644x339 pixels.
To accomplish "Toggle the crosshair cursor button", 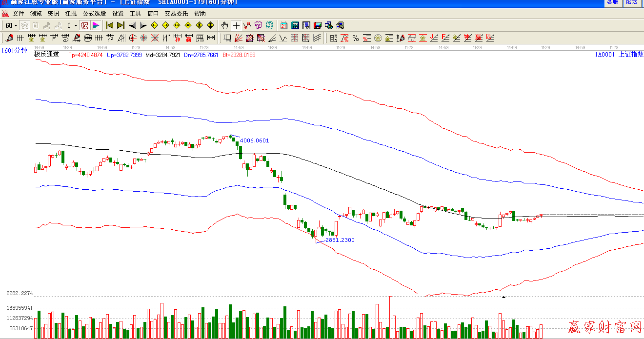I will click(x=236, y=25).
